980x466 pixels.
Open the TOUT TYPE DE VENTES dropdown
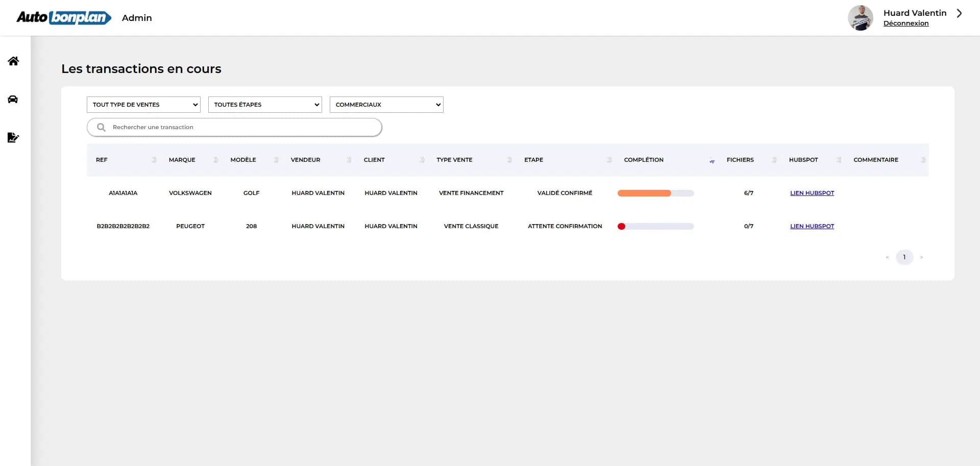coord(143,105)
